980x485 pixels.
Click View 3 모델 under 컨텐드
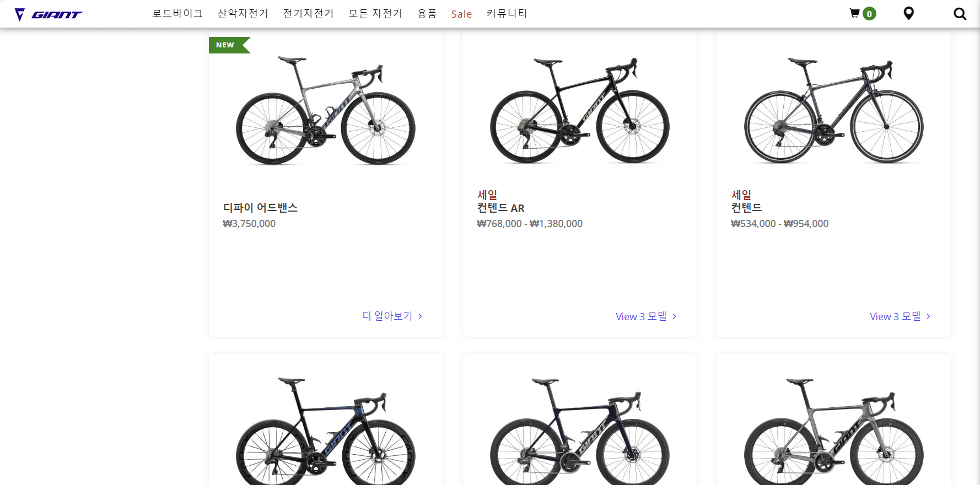click(895, 316)
